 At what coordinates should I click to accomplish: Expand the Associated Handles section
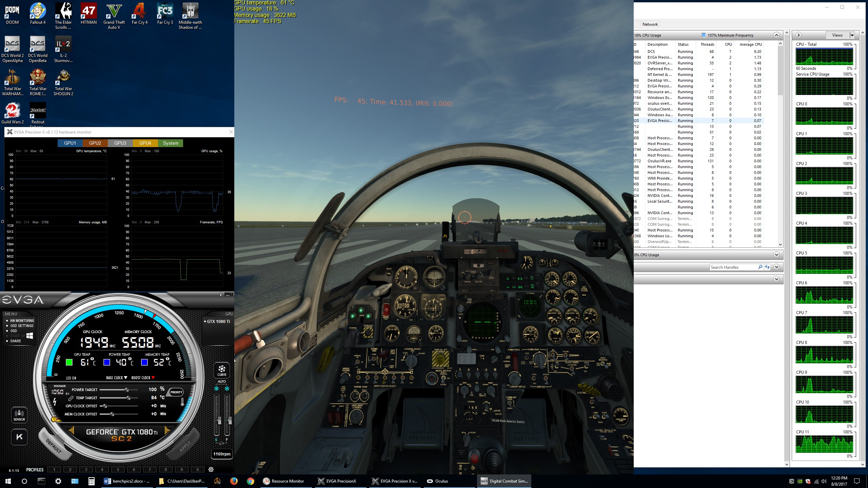click(x=776, y=267)
